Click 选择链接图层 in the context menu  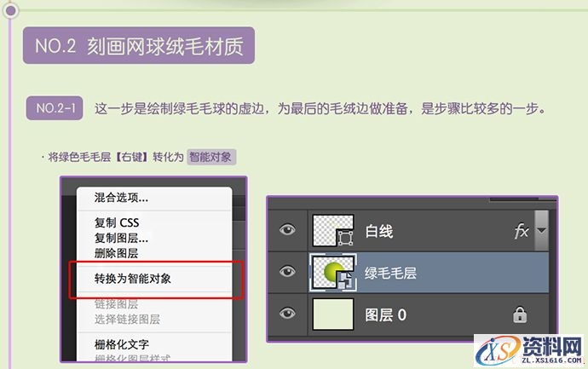coord(127,319)
